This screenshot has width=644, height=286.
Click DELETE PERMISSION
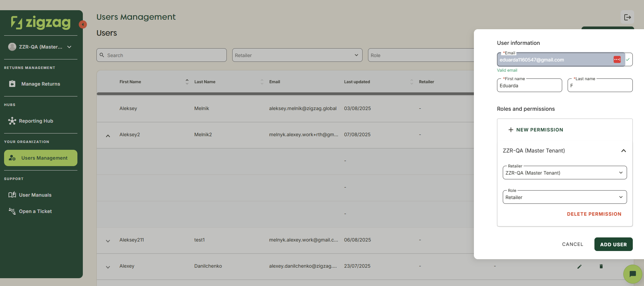pos(594,214)
